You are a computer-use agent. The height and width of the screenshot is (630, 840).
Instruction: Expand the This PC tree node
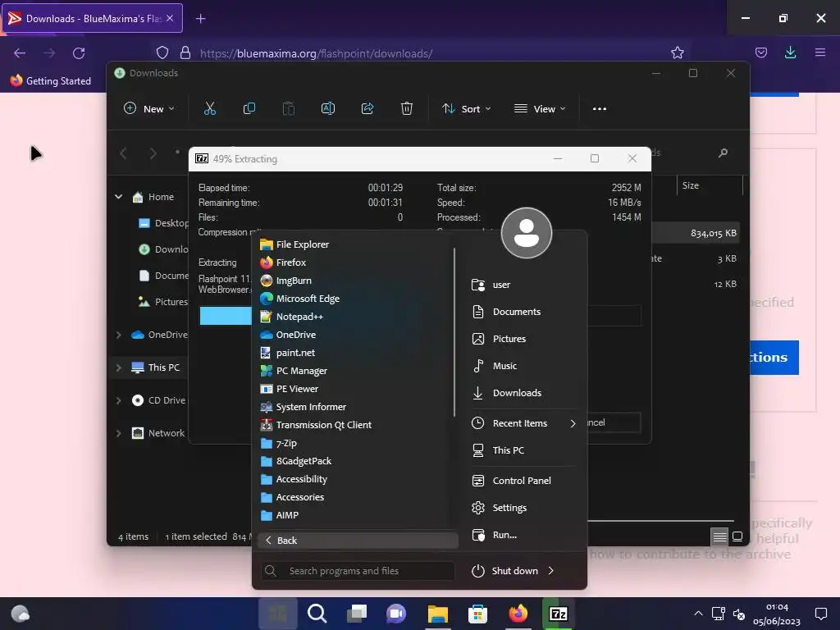pos(118,367)
